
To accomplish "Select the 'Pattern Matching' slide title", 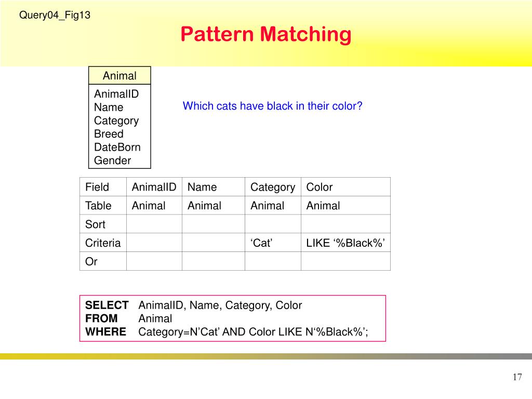I will point(265,34).
